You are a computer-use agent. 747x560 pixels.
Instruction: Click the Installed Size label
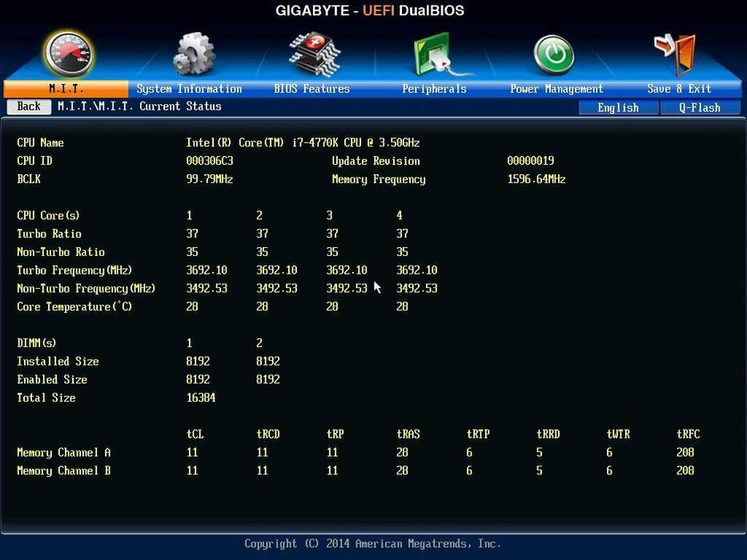pyautogui.click(x=58, y=362)
